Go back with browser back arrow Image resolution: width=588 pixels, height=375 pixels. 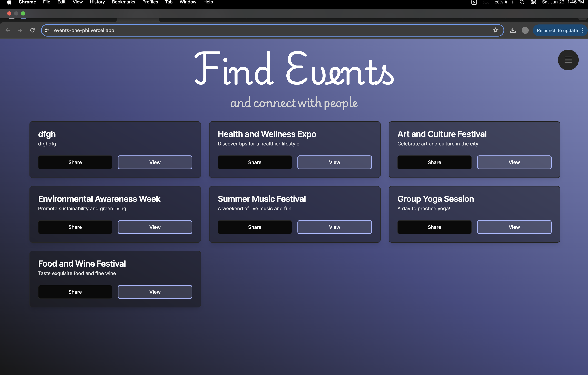[x=8, y=30]
